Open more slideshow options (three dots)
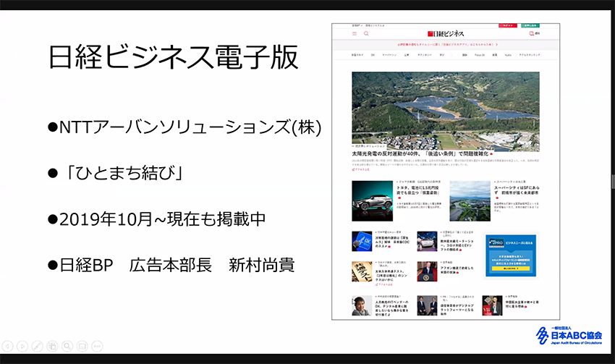This screenshot has width=615, height=364. click(97, 346)
